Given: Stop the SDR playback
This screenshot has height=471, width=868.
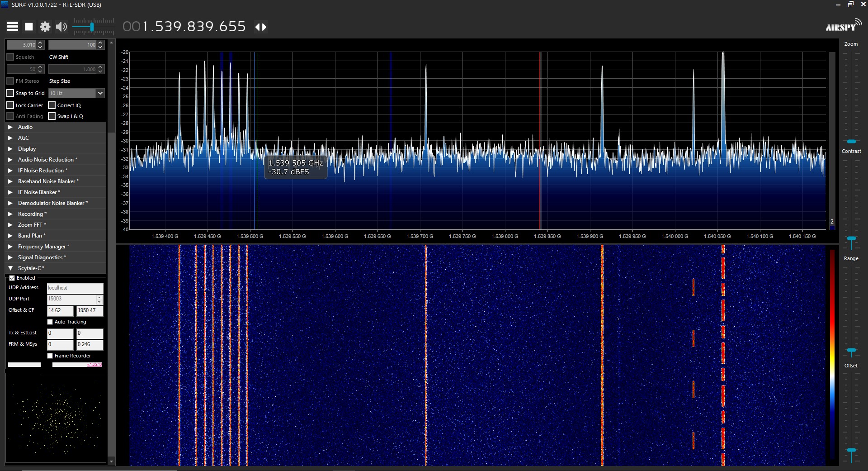Looking at the screenshot, I should [28, 26].
